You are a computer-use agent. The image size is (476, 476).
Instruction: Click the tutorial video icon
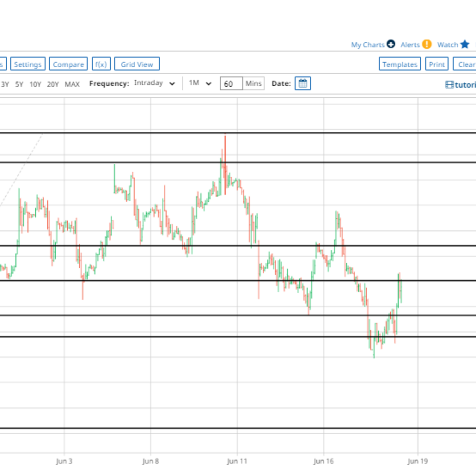[x=449, y=85]
